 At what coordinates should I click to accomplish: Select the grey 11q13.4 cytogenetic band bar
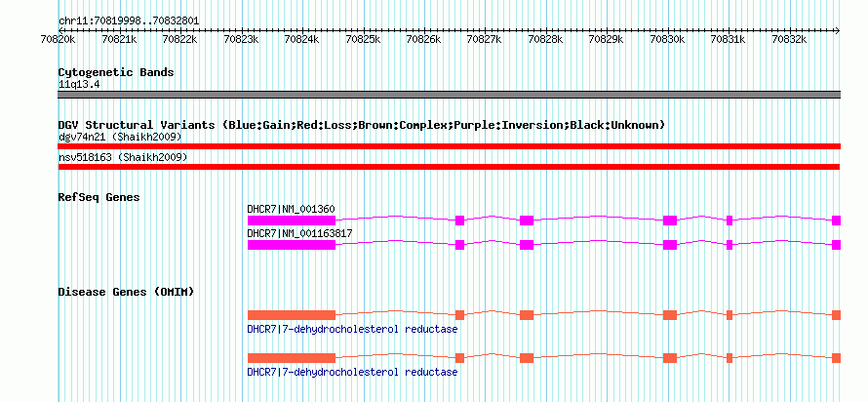click(449, 95)
